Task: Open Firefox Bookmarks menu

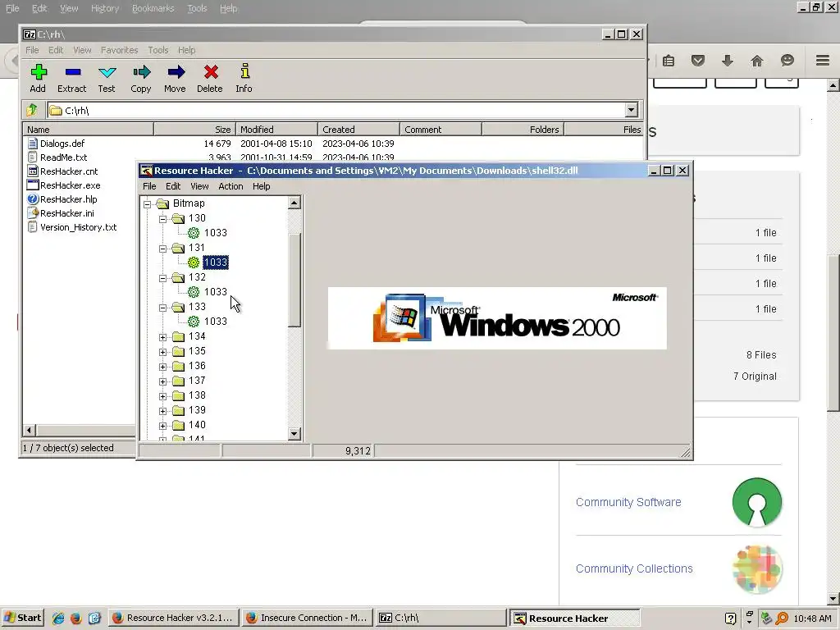Action: point(153,8)
